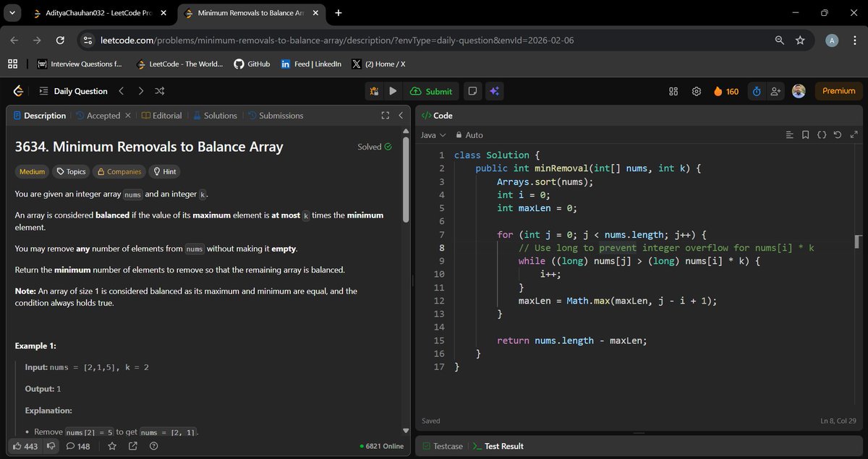Run the code with play button

(393, 91)
